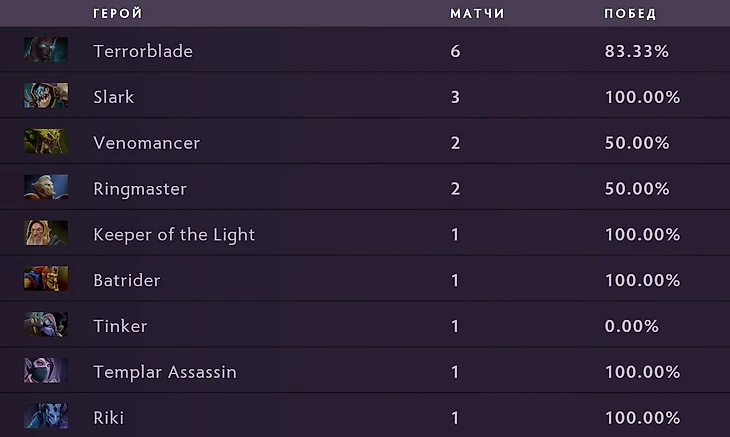The height and width of the screenshot is (437, 730).
Task: Open the Keeper of the Light portrait
Action: [x=46, y=234]
